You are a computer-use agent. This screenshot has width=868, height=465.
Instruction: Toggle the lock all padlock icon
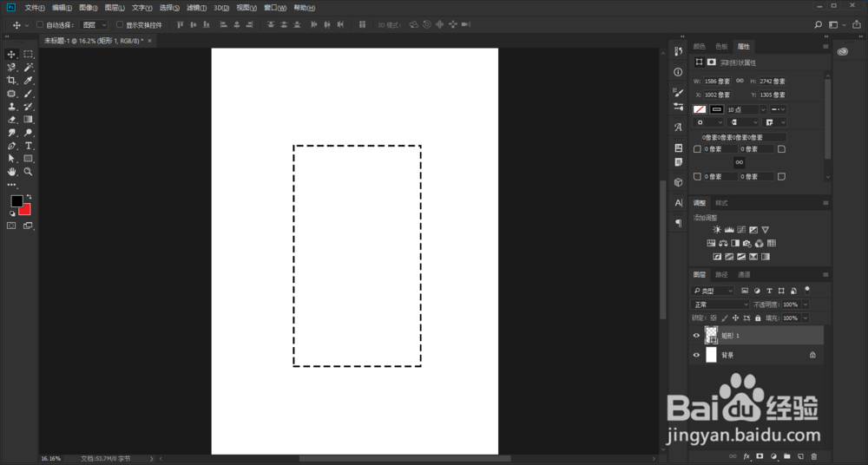(x=758, y=318)
